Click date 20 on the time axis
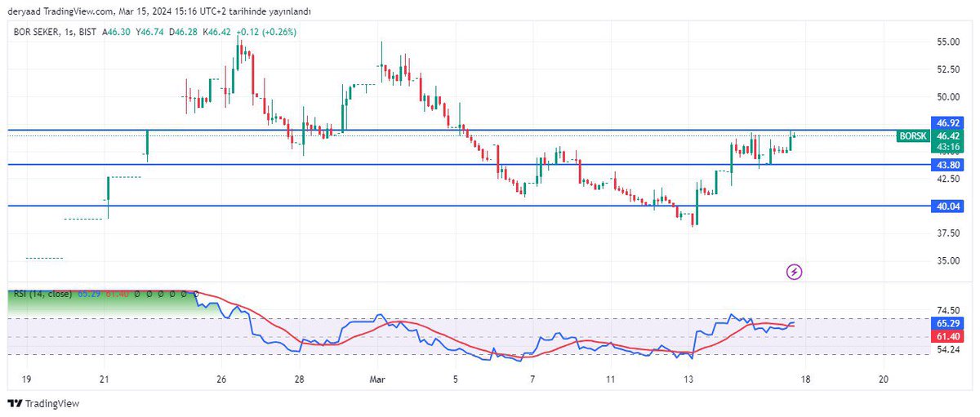This screenshot has height=417, width=980. pyautogui.click(x=884, y=379)
